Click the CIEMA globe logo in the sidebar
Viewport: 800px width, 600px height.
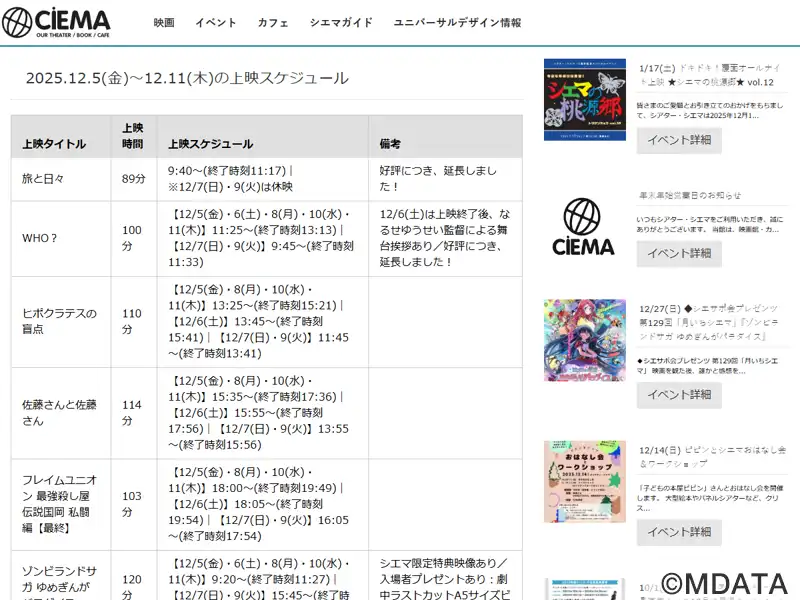pos(584,228)
